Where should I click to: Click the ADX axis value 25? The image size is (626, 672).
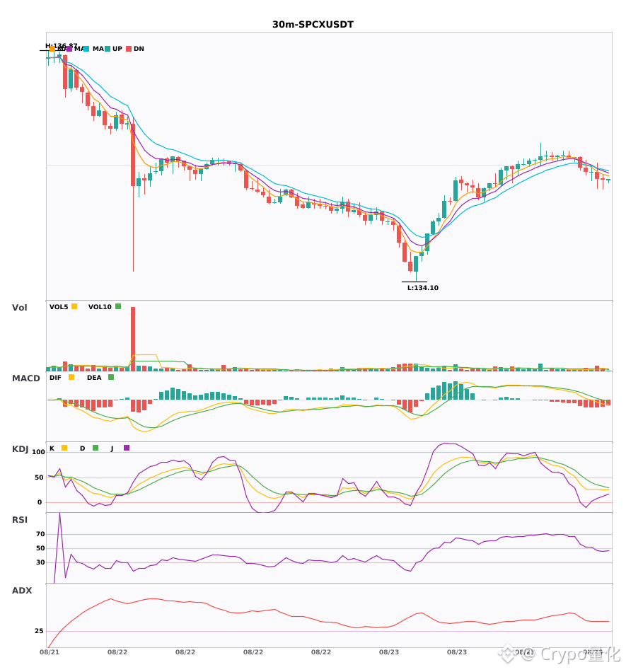point(39,631)
